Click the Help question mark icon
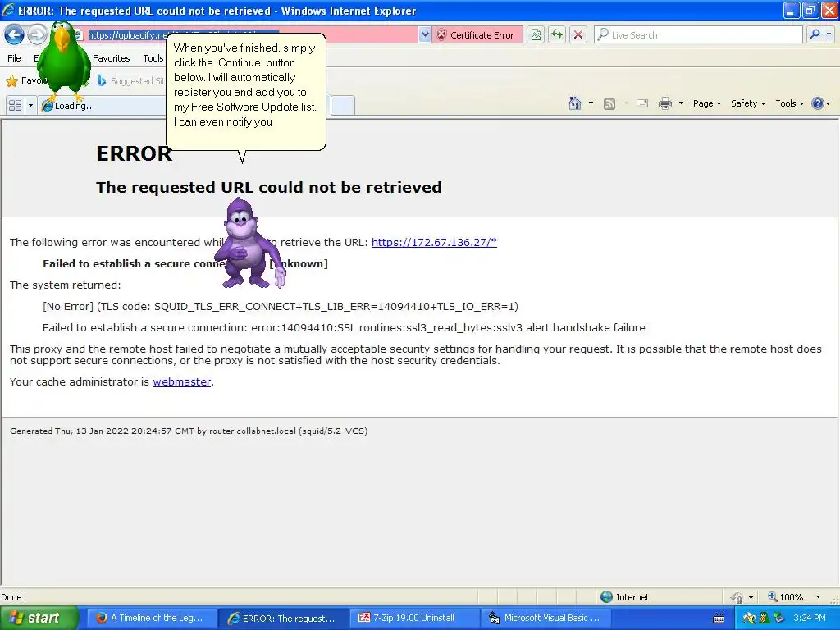Image resolution: width=840 pixels, height=630 pixels. (818, 103)
